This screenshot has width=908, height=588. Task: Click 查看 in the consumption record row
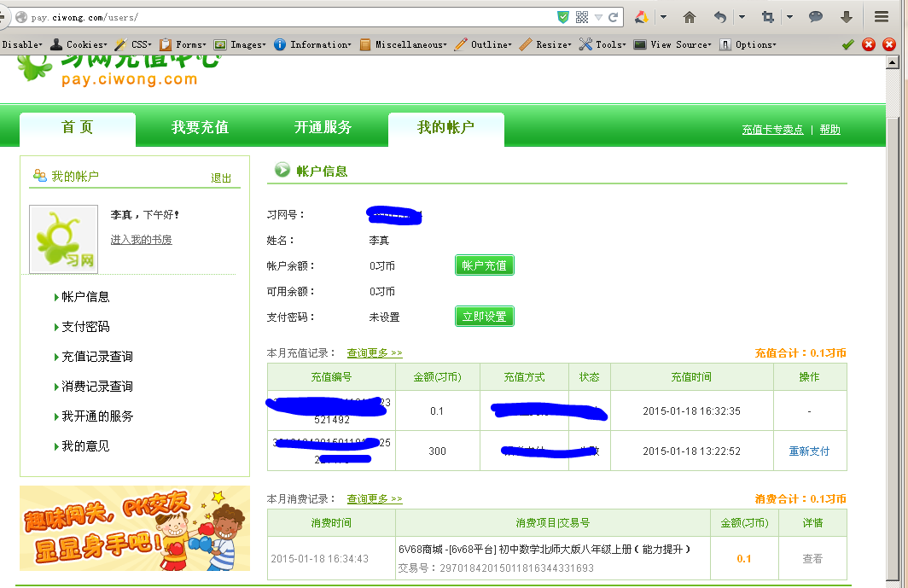pyautogui.click(x=812, y=558)
